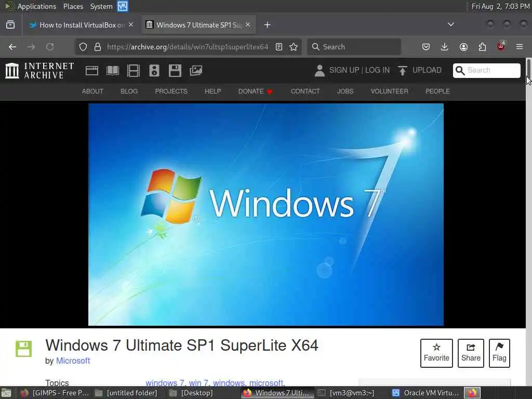Switch to the How to Install VirtualBox tab

tap(82, 25)
